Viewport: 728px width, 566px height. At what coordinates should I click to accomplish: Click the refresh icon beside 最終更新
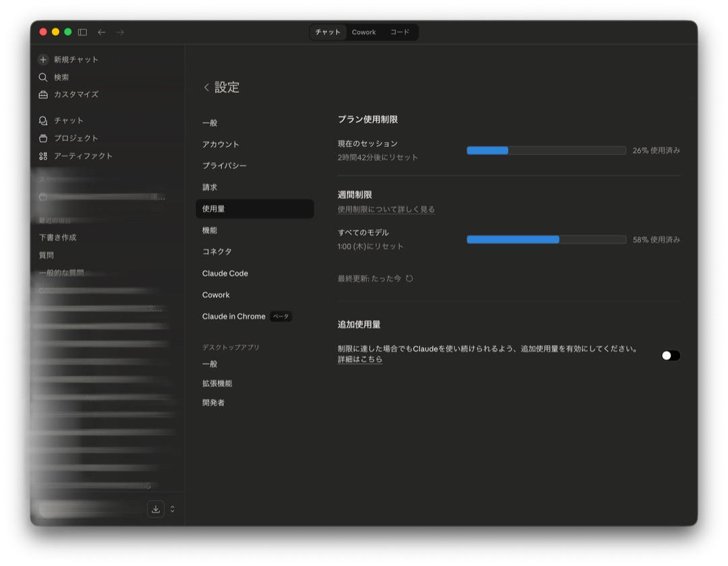point(409,278)
